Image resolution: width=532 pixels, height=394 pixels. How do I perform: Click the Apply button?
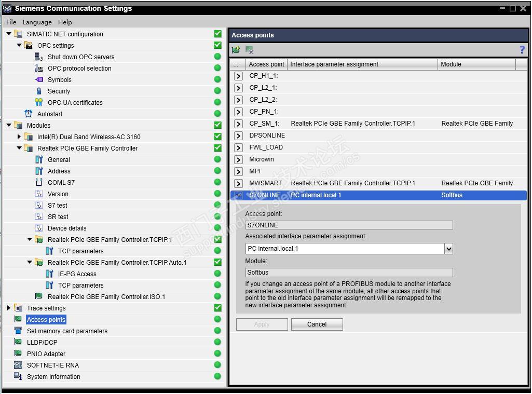click(262, 324)
